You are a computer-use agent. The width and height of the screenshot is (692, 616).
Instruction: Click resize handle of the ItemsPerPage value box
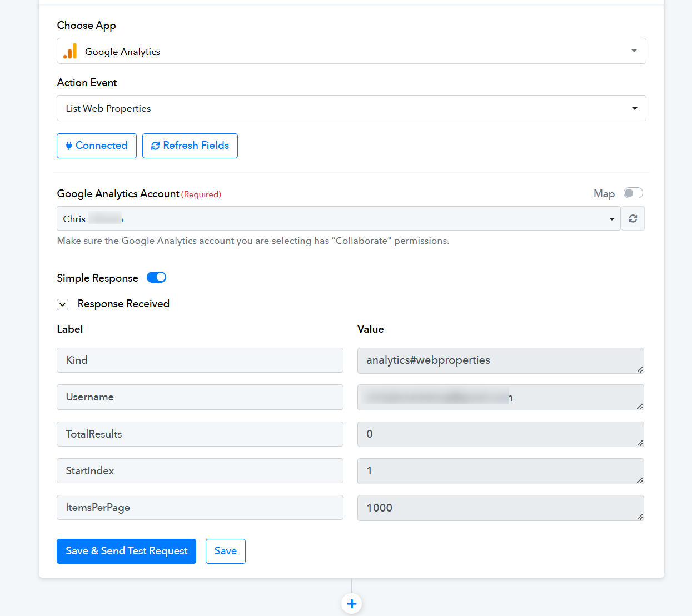640,517
